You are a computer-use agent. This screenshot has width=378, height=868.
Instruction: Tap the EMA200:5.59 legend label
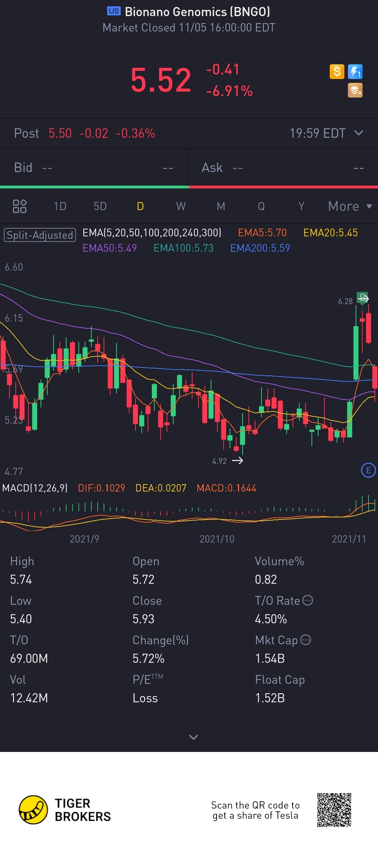click(x=260, y=248)
